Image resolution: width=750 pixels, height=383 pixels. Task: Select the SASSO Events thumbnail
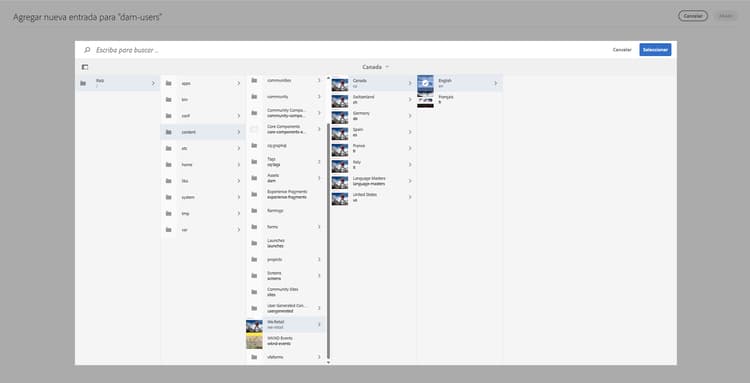click(x=254, y=341)
